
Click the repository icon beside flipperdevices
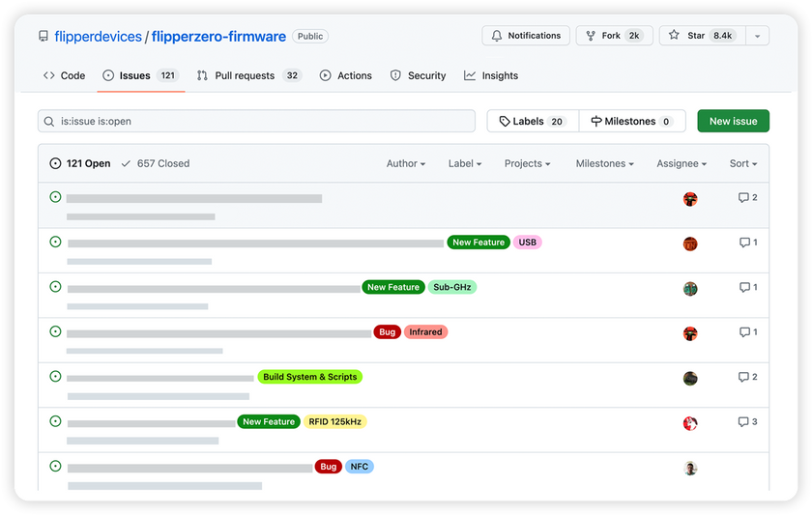[x=43, y=37]
